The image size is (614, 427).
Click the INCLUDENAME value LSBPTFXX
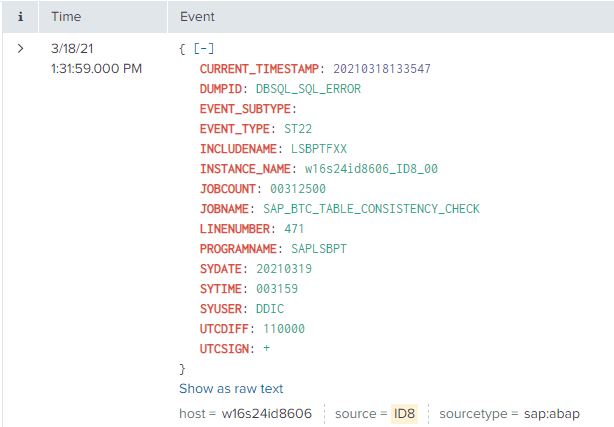(318, 149)
